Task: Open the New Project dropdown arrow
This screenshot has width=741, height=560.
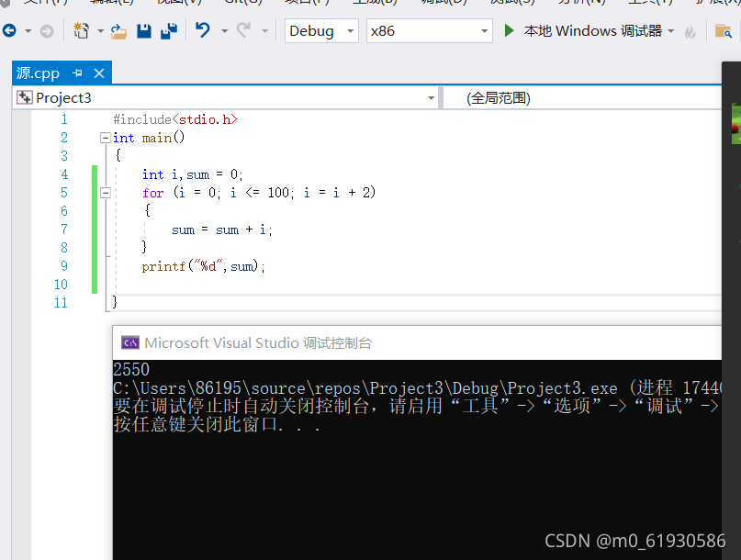Action: pos(101,31)
